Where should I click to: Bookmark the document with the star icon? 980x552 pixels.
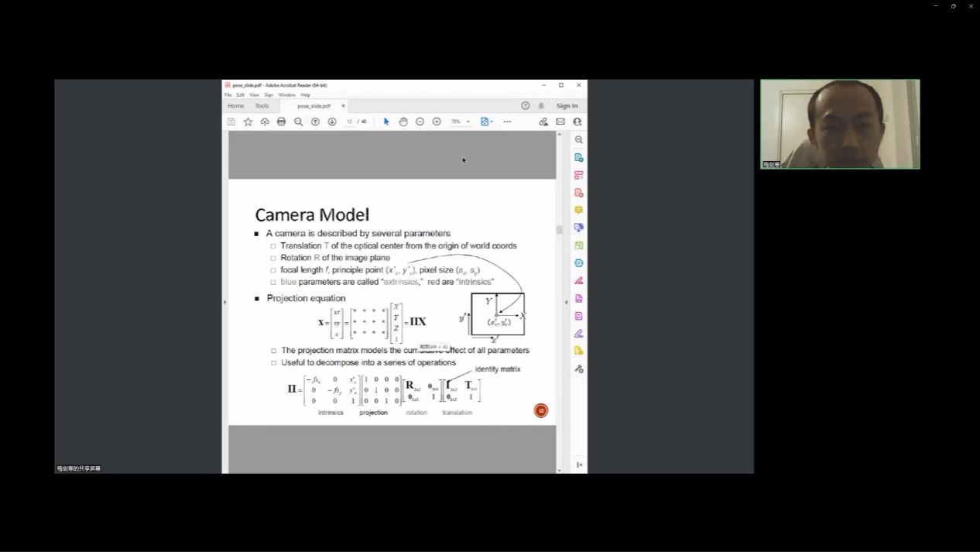(248, 122)
